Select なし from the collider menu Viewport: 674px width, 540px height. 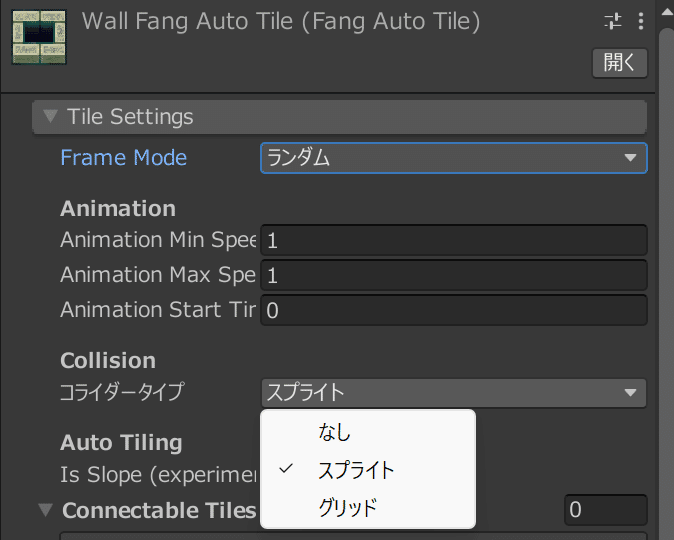pos(335,433)
